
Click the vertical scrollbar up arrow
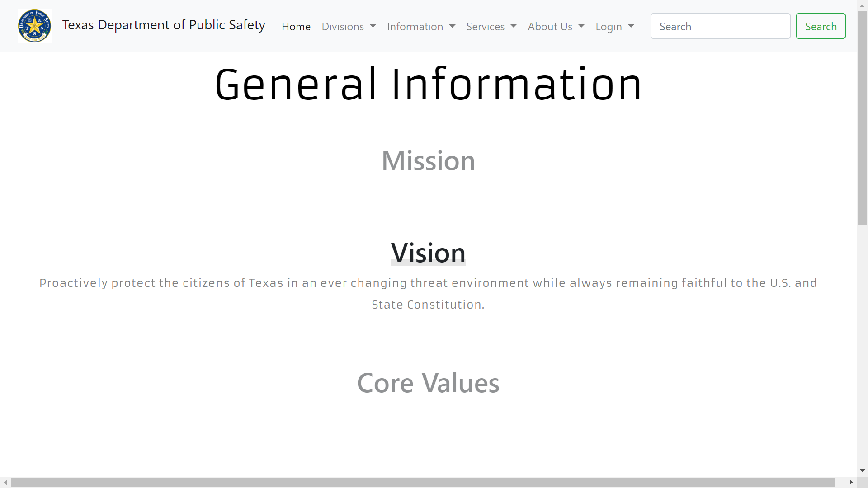coord(862,5)
